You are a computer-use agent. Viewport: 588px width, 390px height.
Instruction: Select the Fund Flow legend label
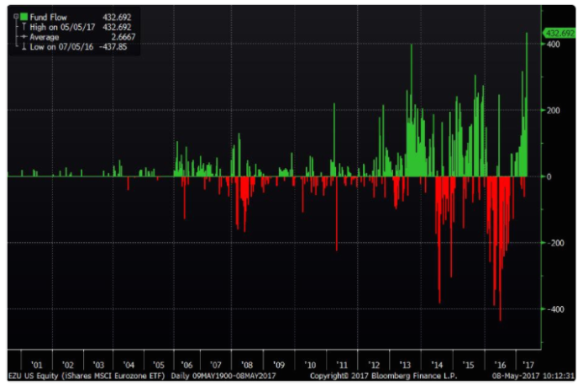click(x=49, y=18)
